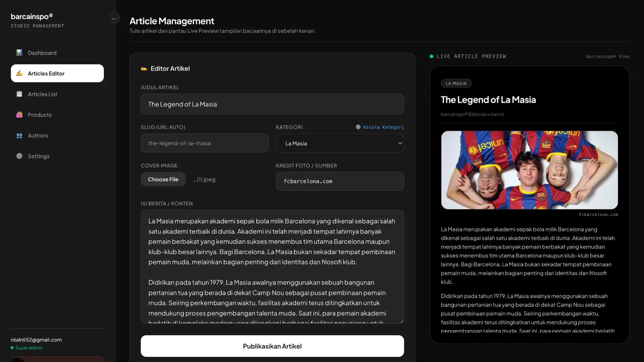This screenshot has height=362, width=644.
Task: Click the Choose File button for cover image
Action: pos(163,179)
